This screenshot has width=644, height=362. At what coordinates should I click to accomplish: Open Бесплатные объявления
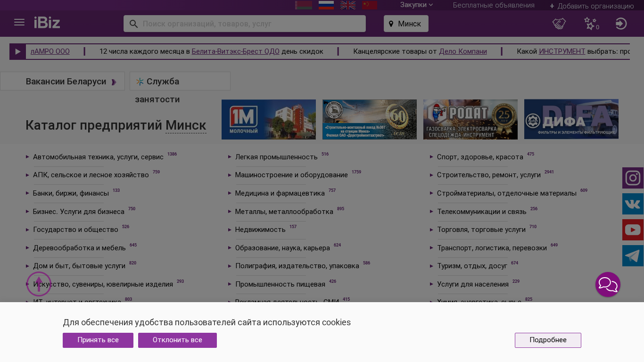click(494, 5)
